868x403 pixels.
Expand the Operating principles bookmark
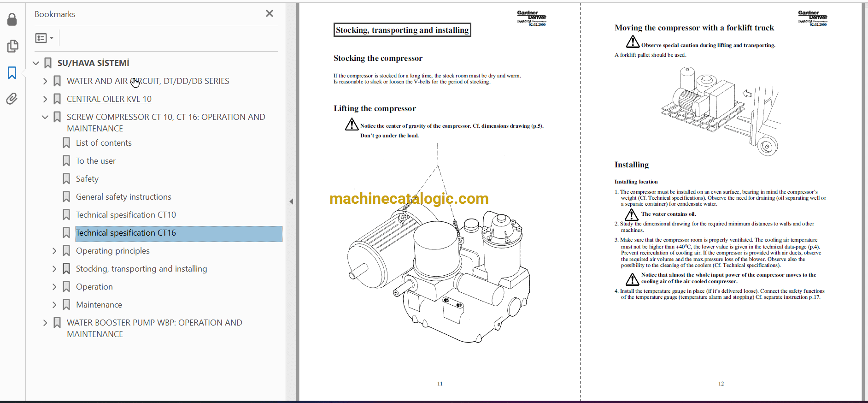54,251
